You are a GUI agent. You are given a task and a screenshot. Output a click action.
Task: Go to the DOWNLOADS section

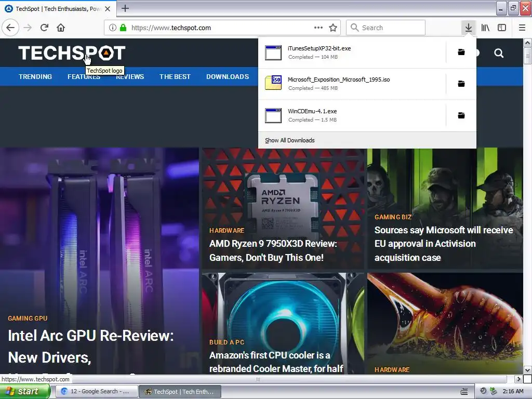pos(228,77)
